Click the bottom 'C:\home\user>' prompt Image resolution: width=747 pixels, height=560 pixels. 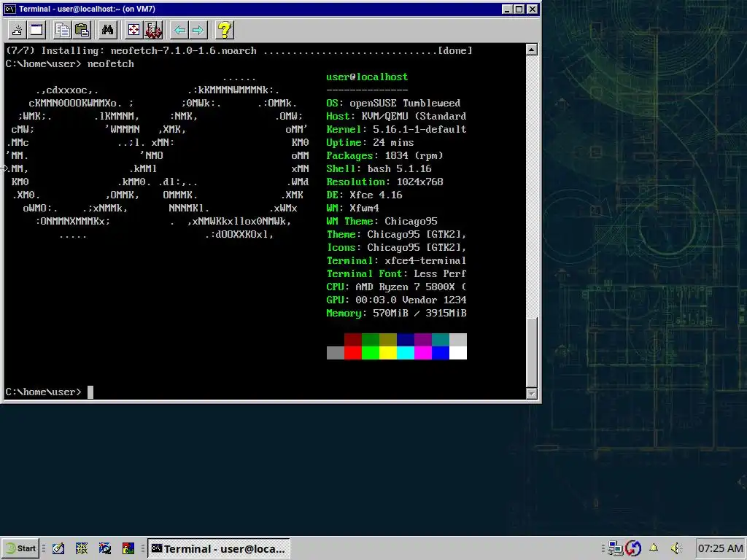pyautogui.click(x=43, y=392)
